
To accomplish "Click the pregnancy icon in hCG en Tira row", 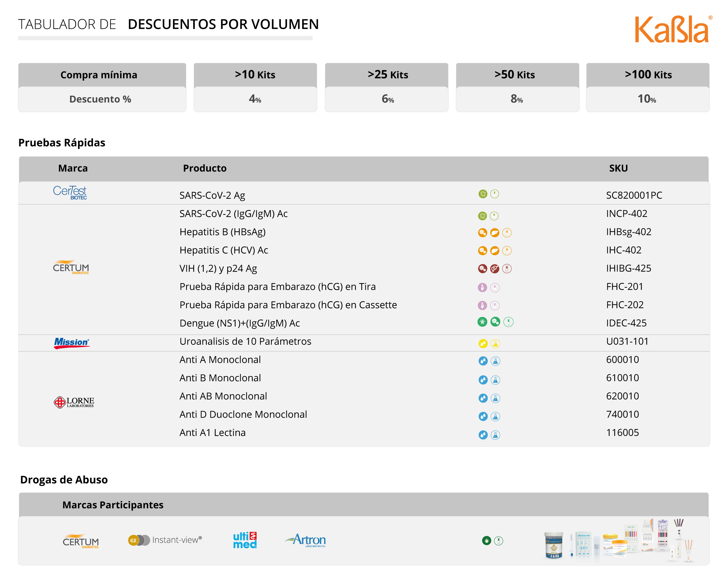I will click(482, 287).
